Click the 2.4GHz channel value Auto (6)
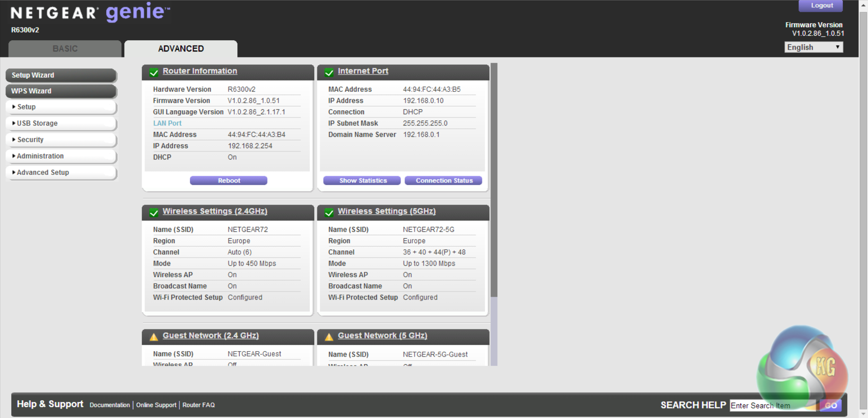The width and height of the screenshot is (868, 418). pos(240,252)
